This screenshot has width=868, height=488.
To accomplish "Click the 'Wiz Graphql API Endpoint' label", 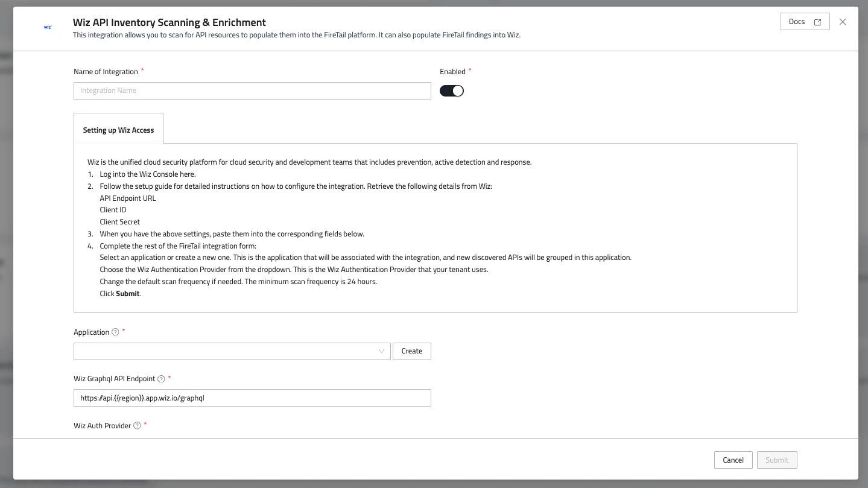I will pos(115,379).
